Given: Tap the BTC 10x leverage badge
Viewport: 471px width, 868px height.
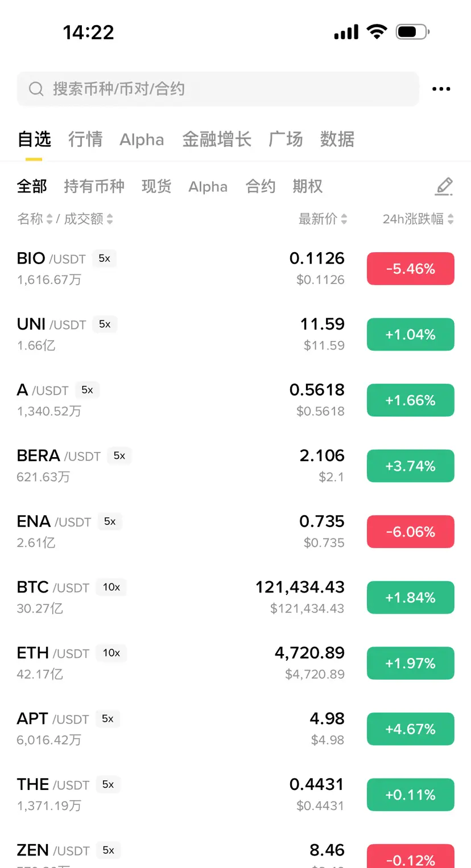Looking at the screenshot, I should (x=111, y=587).
